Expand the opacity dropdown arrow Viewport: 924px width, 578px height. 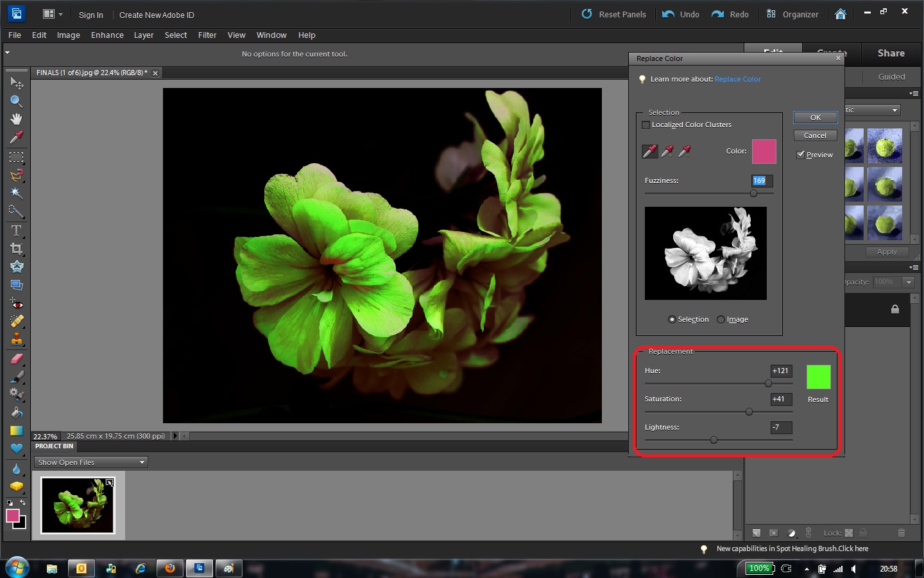point(909,282)
